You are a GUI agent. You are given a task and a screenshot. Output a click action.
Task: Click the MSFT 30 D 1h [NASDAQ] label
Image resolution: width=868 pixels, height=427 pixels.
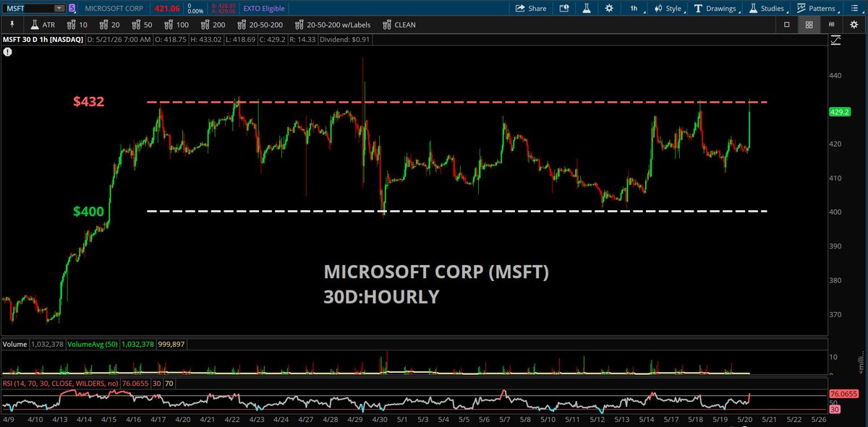pyautogui.click(x=43, y=41)
